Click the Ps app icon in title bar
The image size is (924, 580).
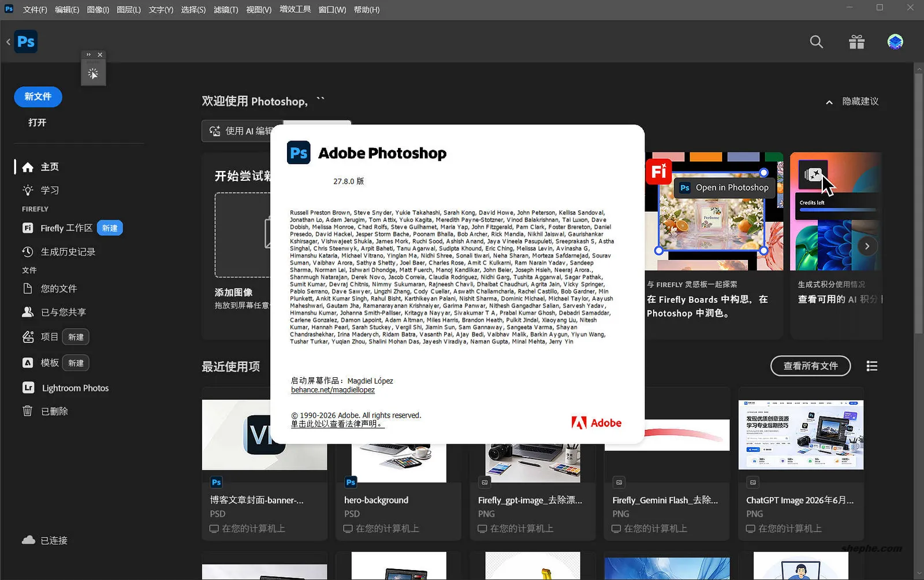point(9,9)
